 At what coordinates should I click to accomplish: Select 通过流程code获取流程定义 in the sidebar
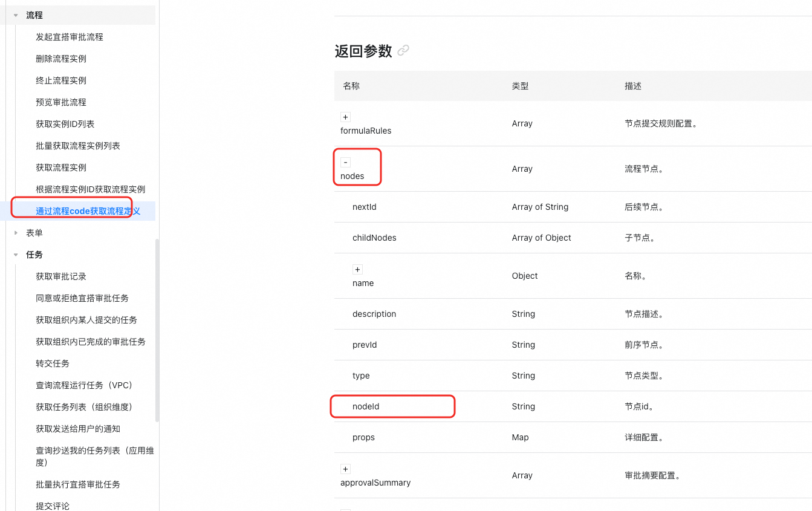tap(88, 211)
